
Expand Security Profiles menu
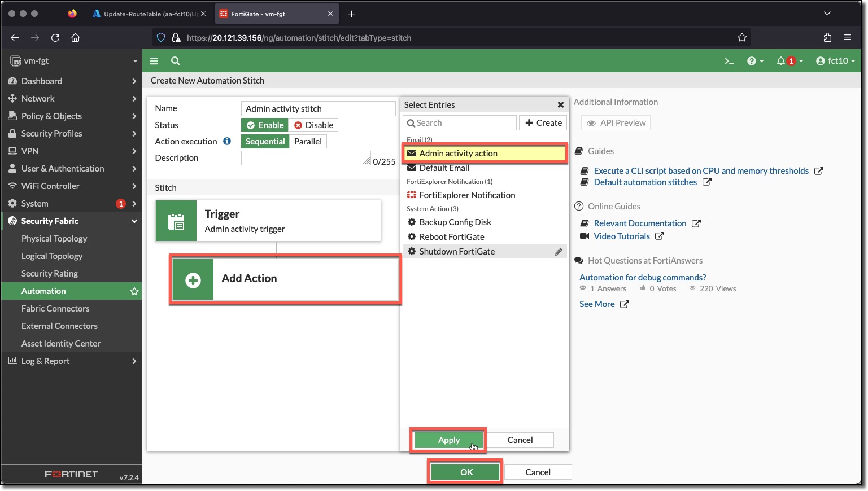click(72, 134)
